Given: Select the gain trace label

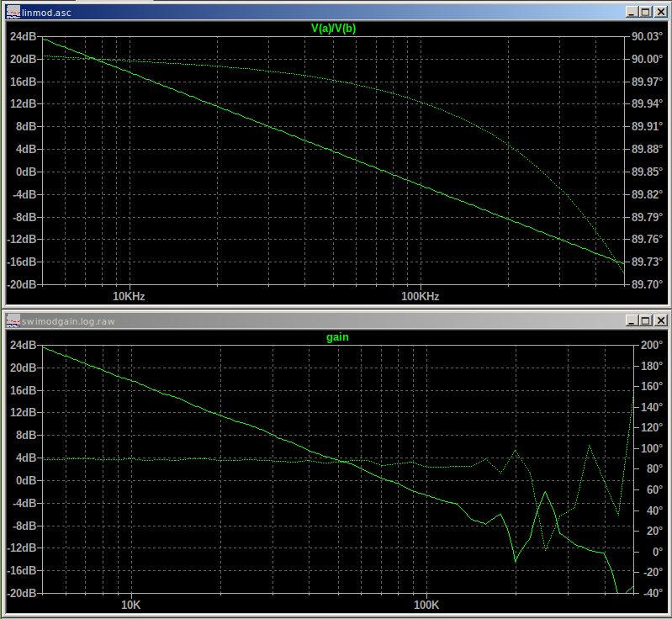Looking at the screenshot, I should [337, 337].
